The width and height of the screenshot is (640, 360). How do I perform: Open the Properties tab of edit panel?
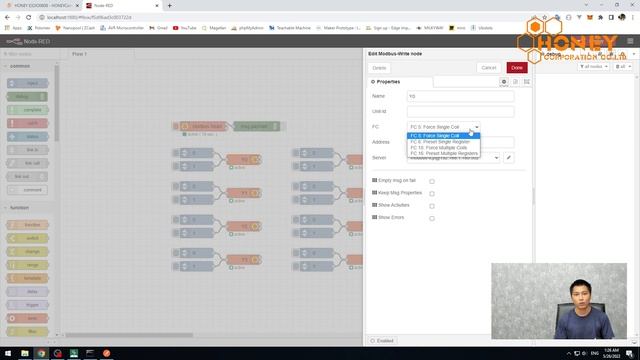tap(400, 82)
